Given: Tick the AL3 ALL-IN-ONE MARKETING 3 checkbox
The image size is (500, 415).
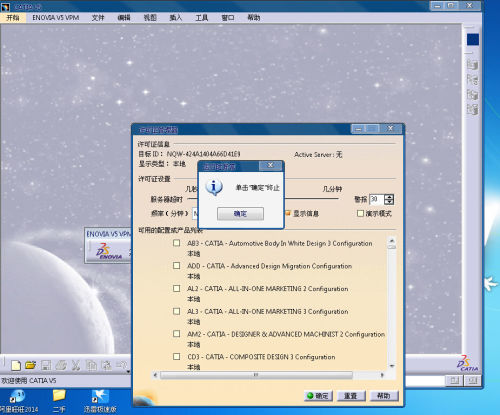Looking at the screenshot, I should click(177, 311).
